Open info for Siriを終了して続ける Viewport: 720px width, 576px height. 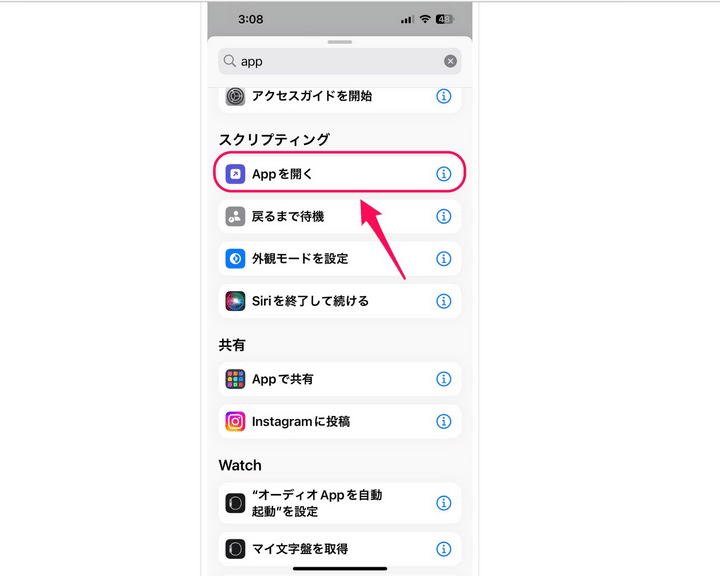(x=443, y=301)
